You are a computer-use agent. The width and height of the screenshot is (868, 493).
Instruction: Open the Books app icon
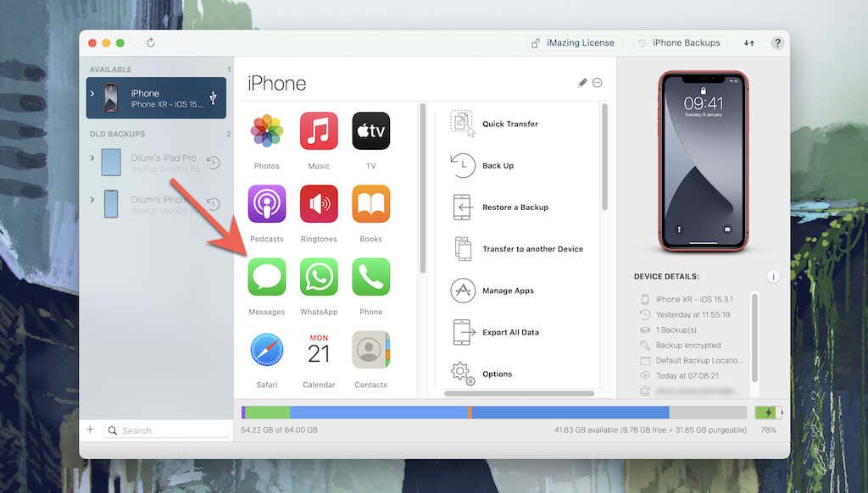[x=371, y=204]
